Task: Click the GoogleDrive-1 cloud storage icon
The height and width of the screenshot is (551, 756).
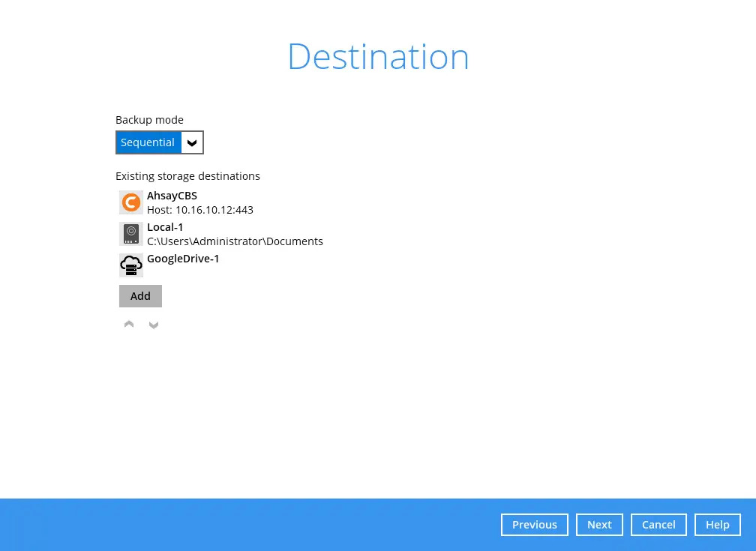Action: (131, 265)
